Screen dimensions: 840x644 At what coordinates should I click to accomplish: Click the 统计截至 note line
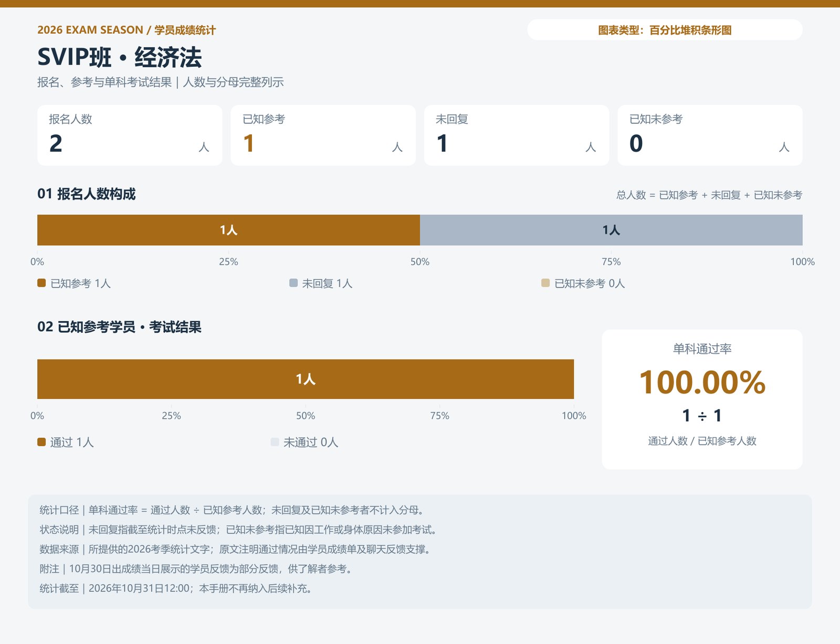pyautogui.click(x=177, y=588)
